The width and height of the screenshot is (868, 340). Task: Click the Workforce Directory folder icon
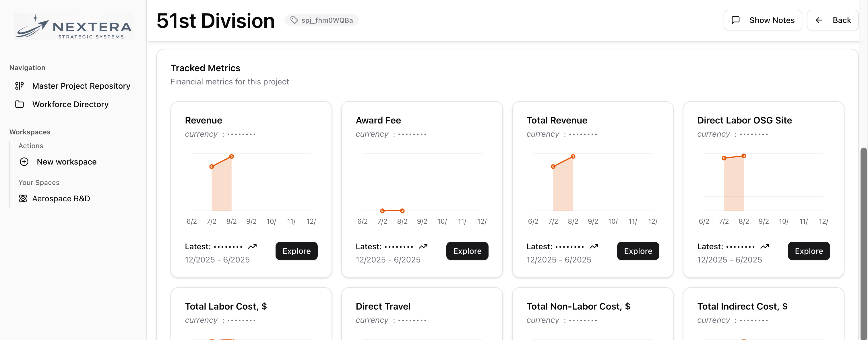coord(20,104)
